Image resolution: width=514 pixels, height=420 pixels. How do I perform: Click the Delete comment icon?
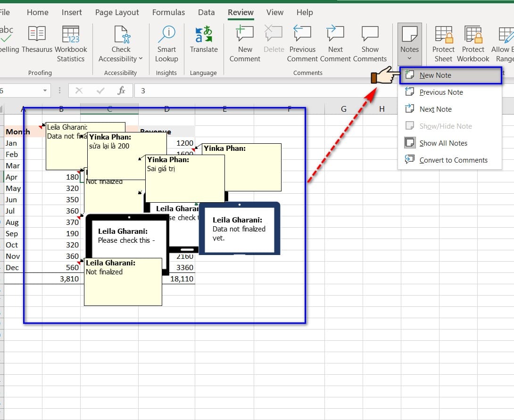[x=274, y=40]
